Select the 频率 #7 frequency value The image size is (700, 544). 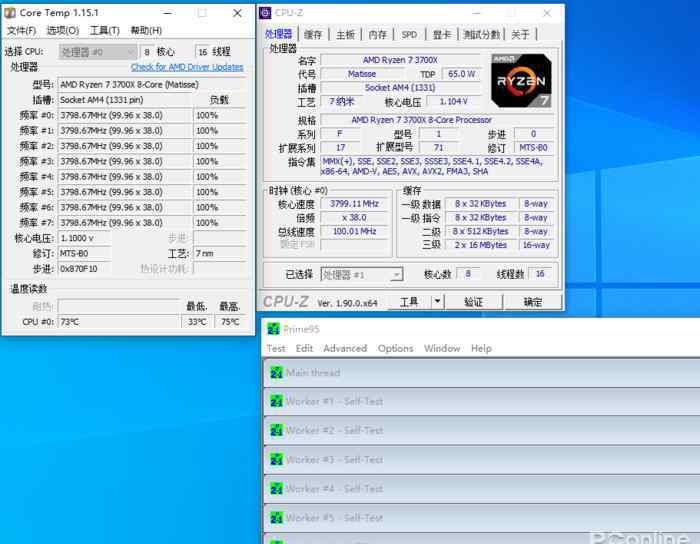(x=125, y=222)
